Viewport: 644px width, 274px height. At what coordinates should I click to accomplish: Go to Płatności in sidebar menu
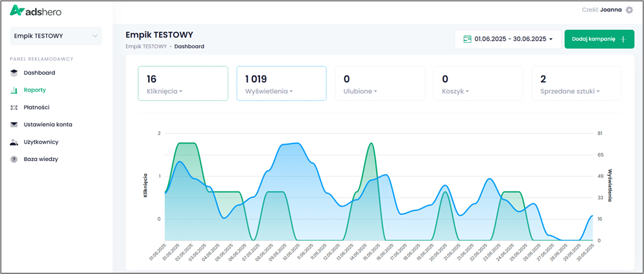pyautogui.click(x=36, y=107)
